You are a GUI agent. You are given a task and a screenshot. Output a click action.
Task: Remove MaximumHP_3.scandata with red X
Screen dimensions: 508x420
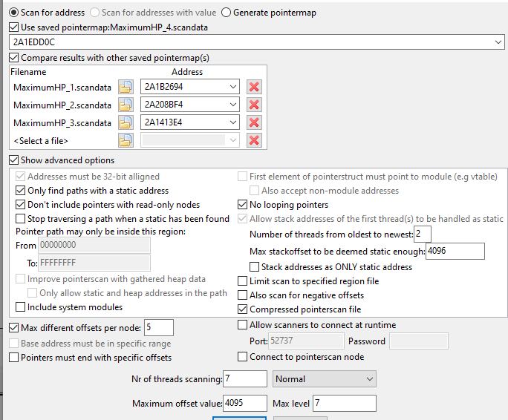pyautogui.click(x=254, y=122)
